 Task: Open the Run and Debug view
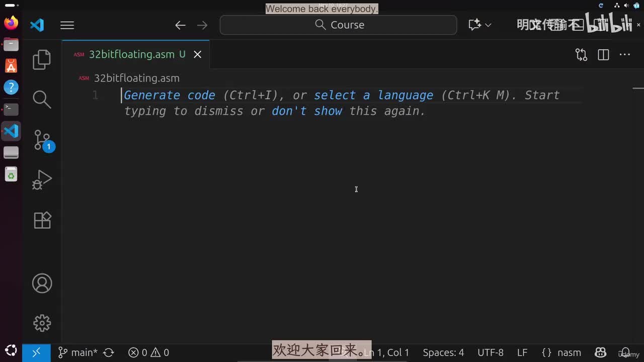42,180
